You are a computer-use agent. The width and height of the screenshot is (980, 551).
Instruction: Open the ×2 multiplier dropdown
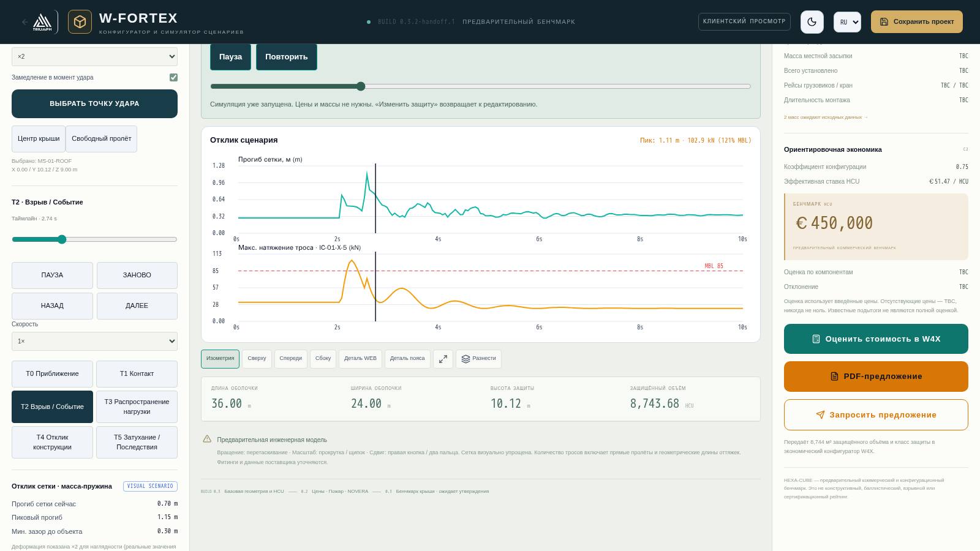click(x=94, y=56)
